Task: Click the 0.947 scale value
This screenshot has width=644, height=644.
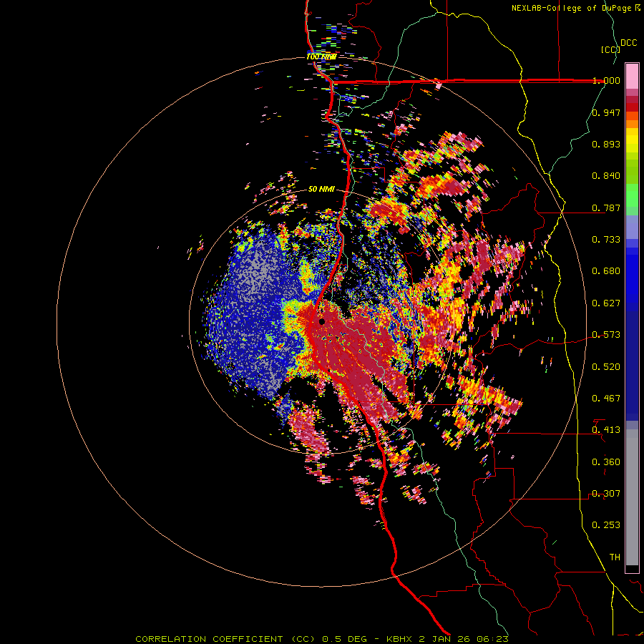Action: pyautogui.click(x=606, y=112)
